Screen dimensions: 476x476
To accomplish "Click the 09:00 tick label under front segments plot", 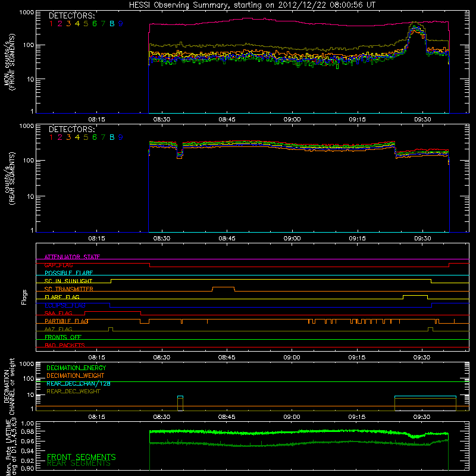I will pyautogui.click(x=292, y=120).
